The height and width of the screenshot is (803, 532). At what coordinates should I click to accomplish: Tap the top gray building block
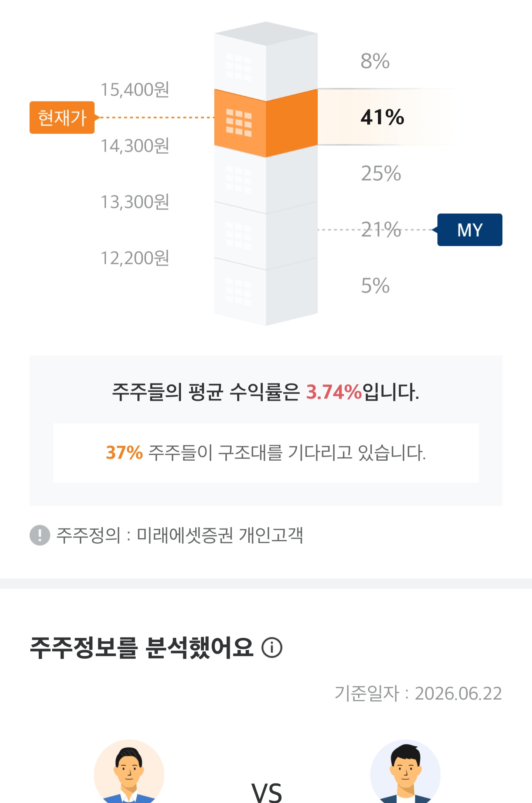click(x=266, y=61)
